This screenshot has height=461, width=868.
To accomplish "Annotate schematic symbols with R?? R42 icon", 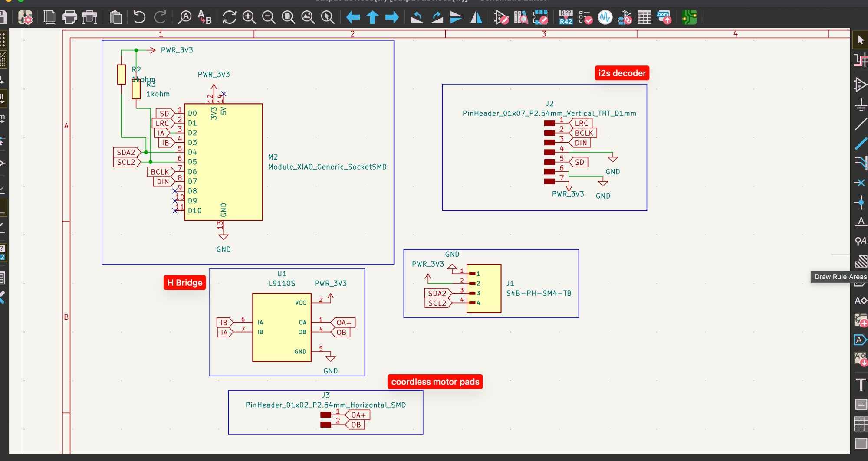I will (x=566, y=17).
